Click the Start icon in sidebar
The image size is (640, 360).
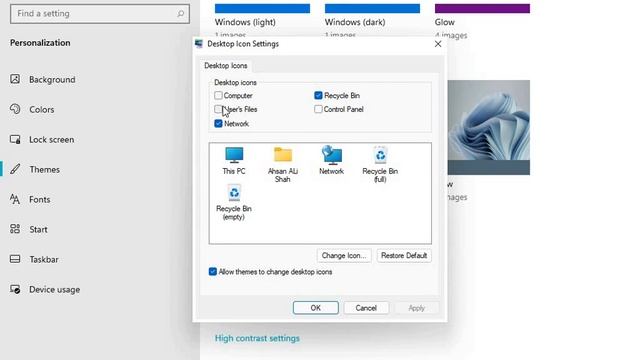click(15, 229)
